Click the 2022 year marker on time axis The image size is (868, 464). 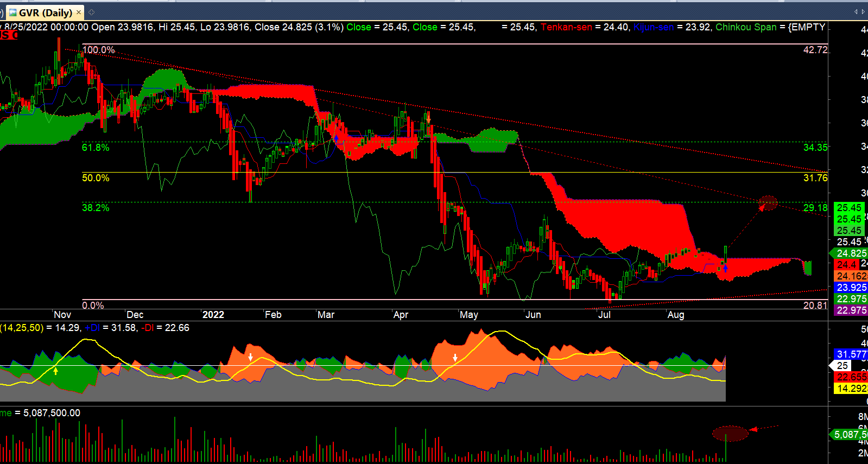coord(213,315)
